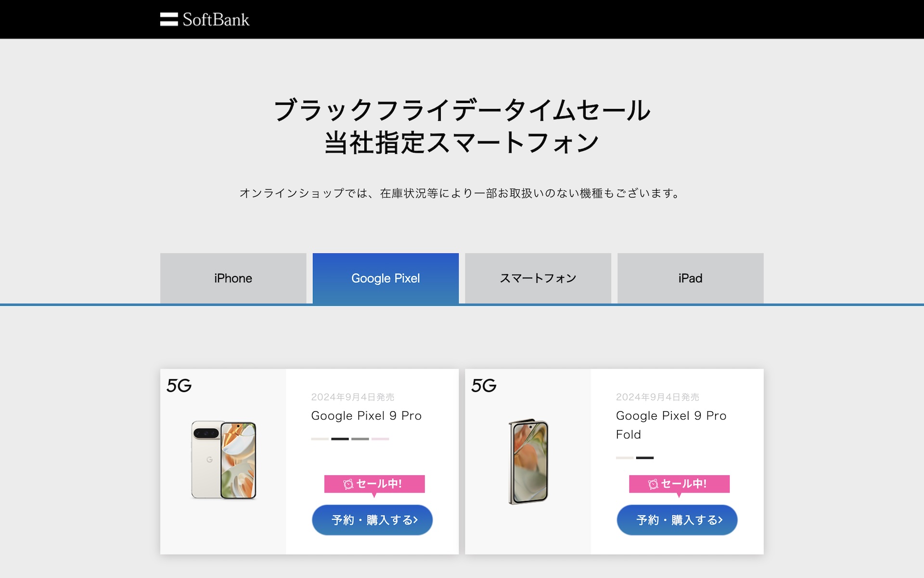
Task: Select the white color swatch for Pixel 9 Pro Fold
Action: [625, 458]
